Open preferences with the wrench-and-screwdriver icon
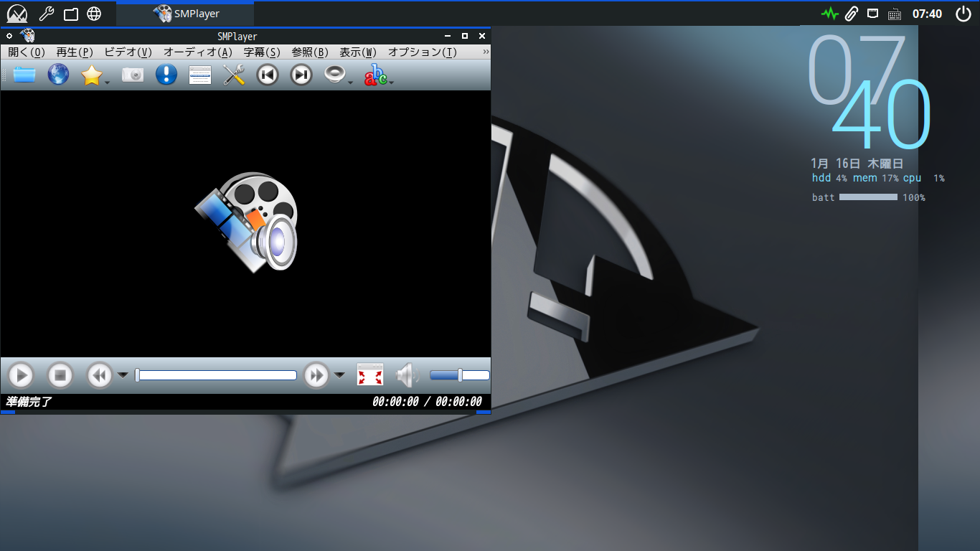The width and height of the screenshot is (980, 551). tap(234, 75)
